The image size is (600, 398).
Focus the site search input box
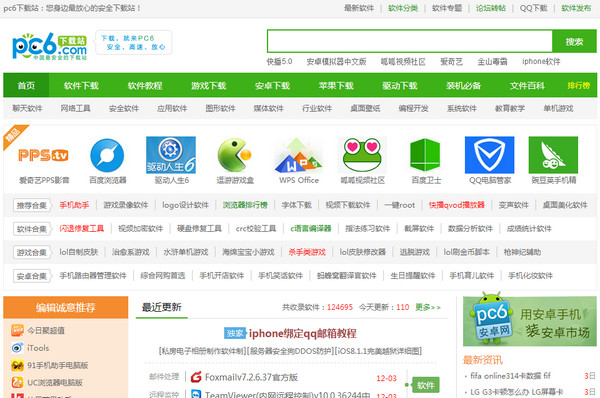[x=410, y=41]
